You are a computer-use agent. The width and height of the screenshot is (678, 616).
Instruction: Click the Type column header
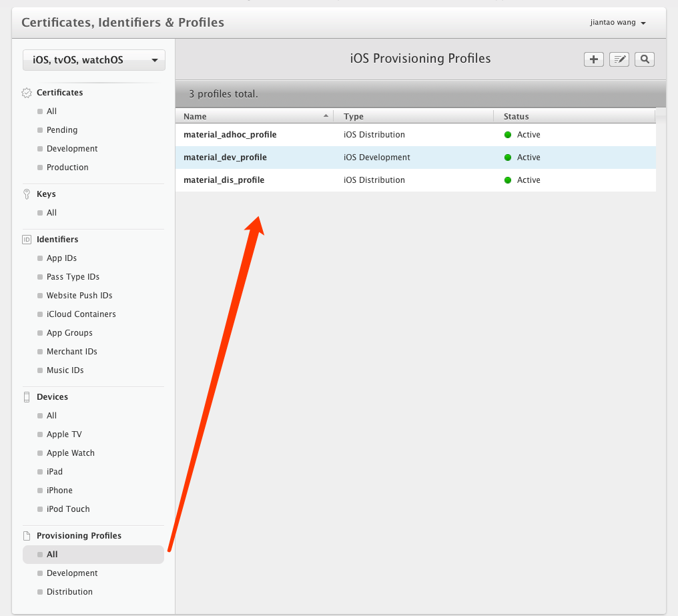click(354, 116)
